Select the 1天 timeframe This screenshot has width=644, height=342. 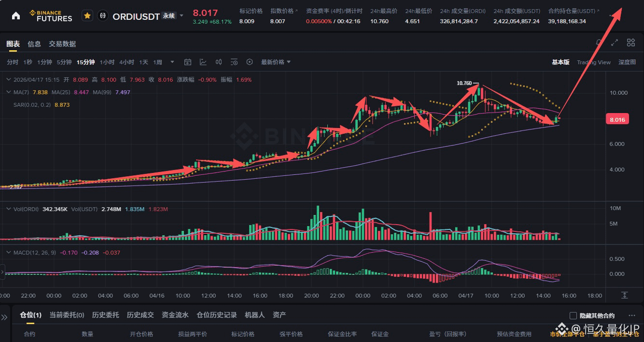click(x=143, y=62)
